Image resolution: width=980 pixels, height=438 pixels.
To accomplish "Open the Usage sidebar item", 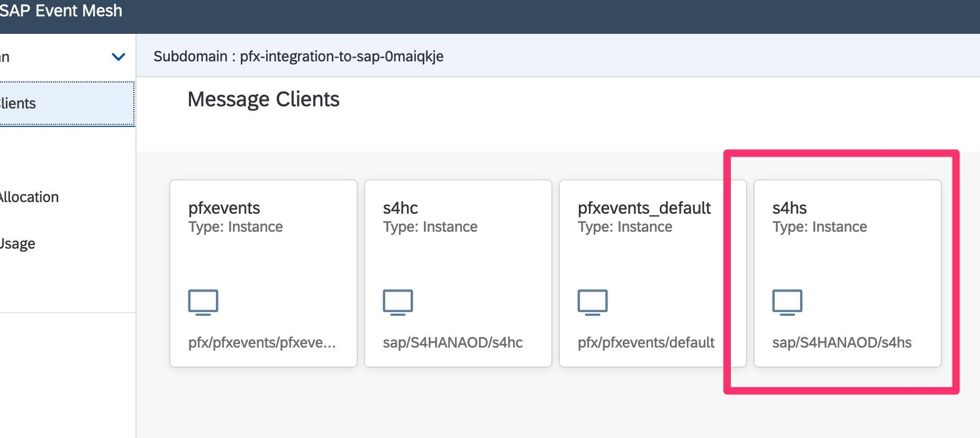I will [18, 244].
